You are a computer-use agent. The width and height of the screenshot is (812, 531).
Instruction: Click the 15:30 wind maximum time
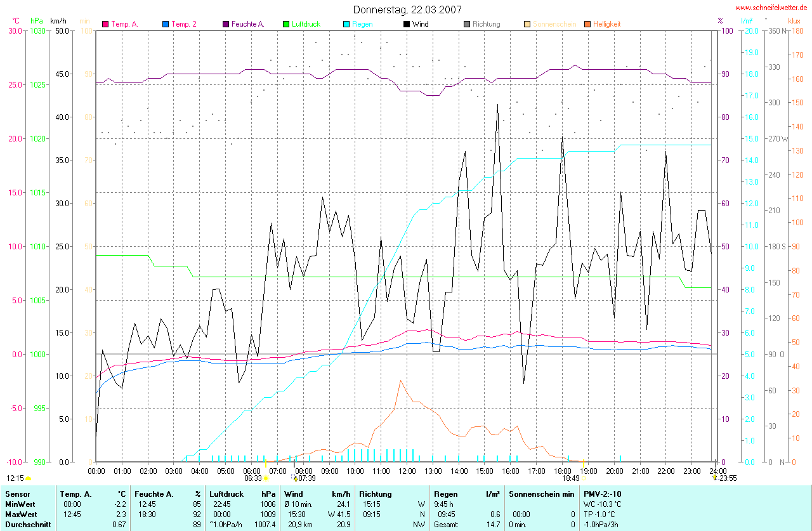(297, 514)
